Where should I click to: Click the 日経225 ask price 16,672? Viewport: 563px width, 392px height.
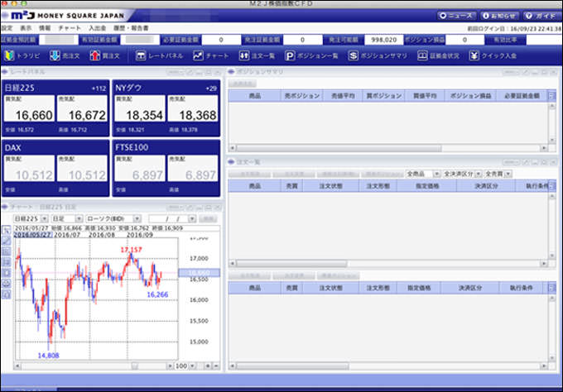[82, 109]
